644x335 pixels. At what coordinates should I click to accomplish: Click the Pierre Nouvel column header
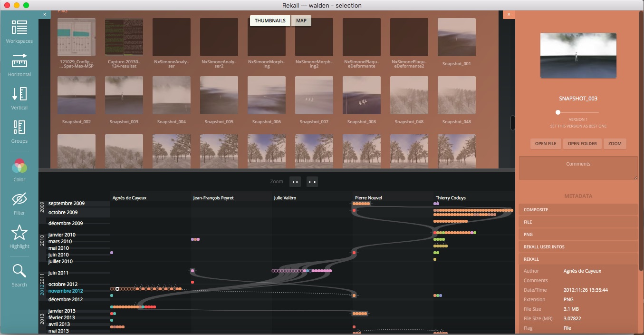[x=368, y=197]
